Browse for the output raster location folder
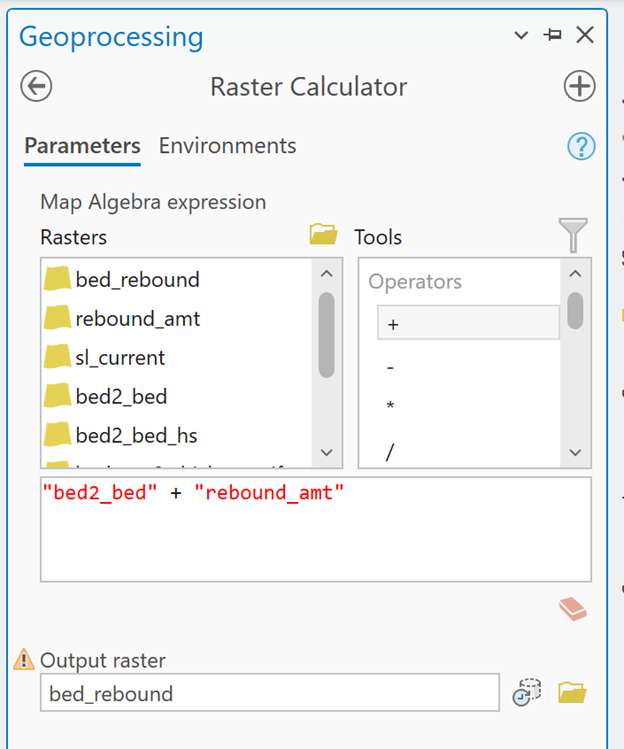 pos(572,693)
